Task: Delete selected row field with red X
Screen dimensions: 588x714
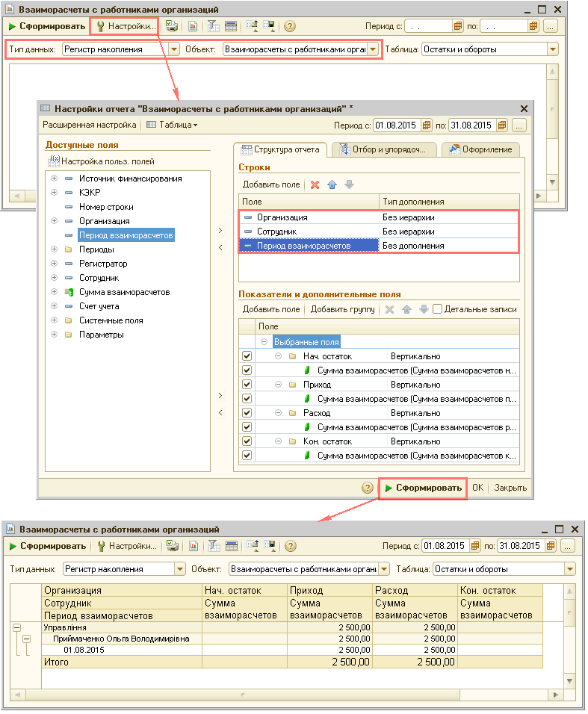Action: click(x=315, y=184)
